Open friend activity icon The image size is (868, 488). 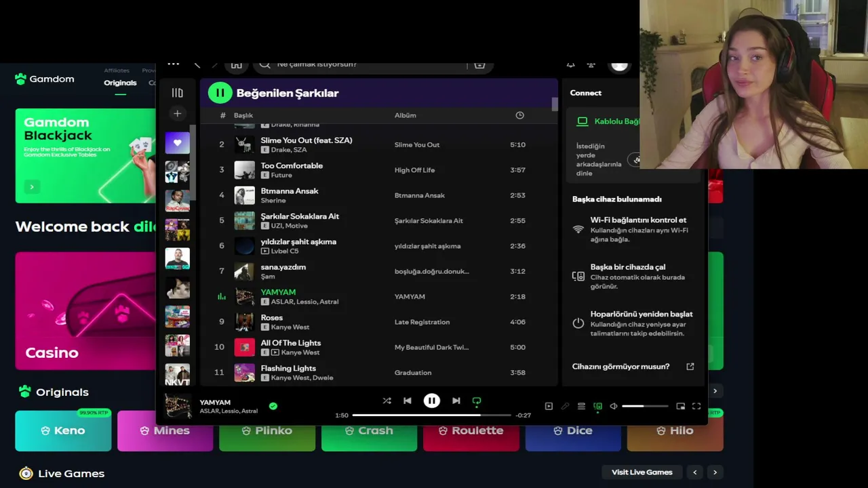[591, 64]
